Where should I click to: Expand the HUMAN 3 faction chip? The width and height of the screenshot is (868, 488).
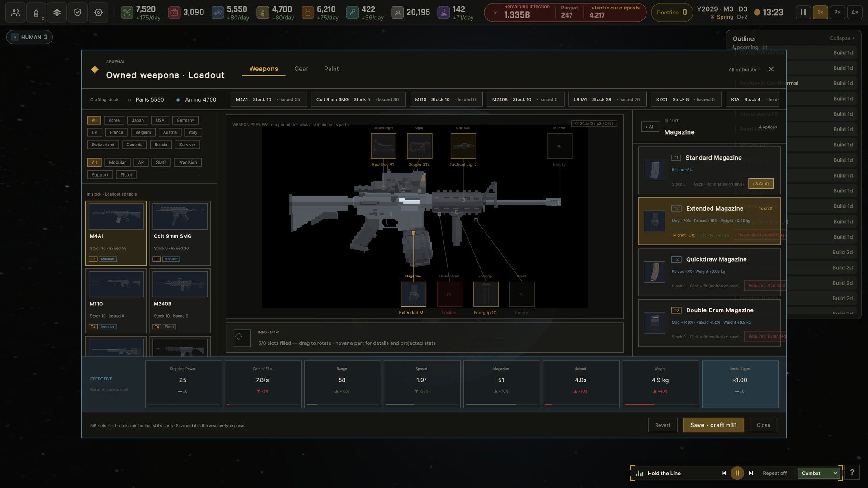pyautogui.click(x=29, y=37)
